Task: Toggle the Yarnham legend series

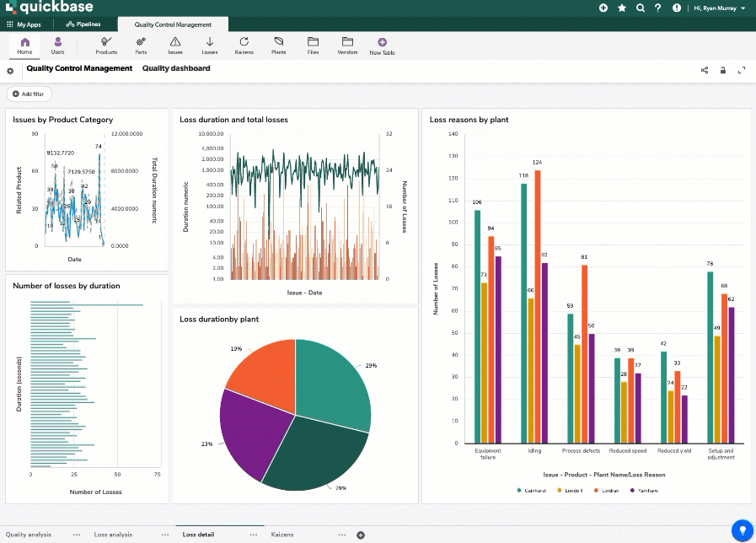Action: tap(644, 491)
